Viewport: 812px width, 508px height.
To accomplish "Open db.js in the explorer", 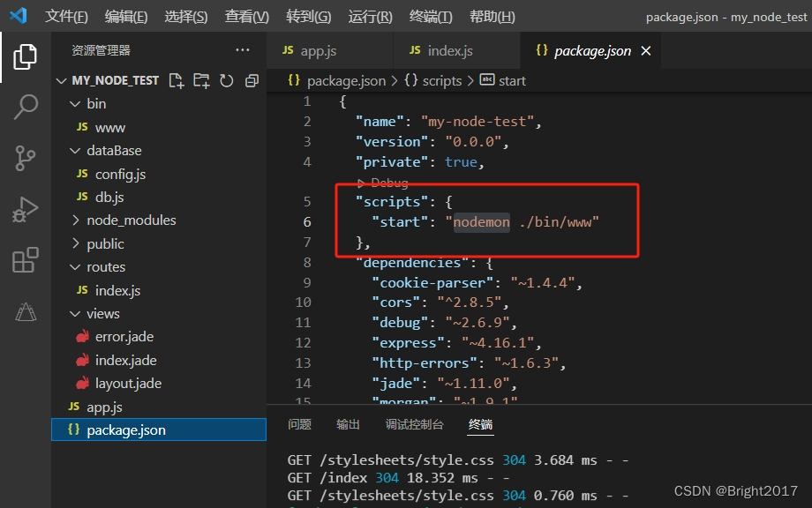I will click(159, 197).
